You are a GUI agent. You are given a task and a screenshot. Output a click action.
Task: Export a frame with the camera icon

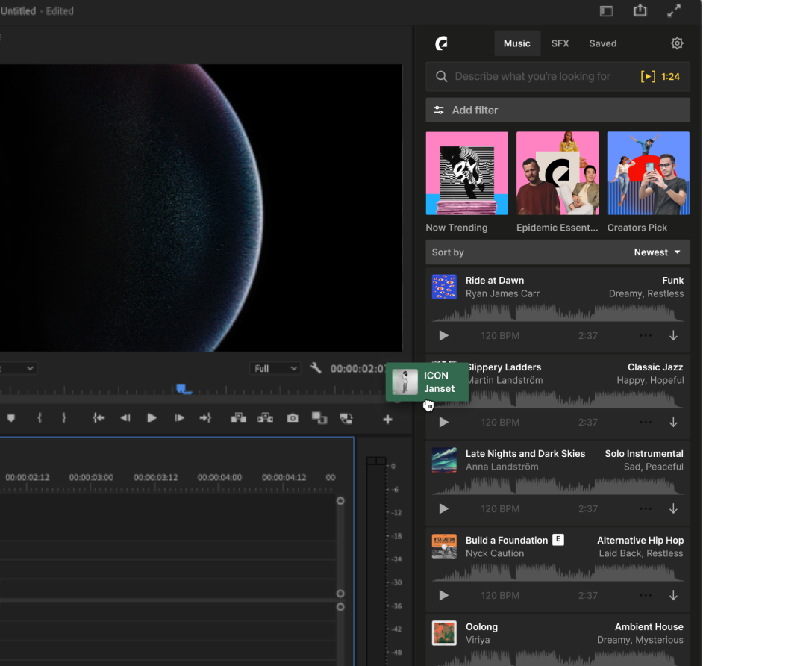pos(292,418)
